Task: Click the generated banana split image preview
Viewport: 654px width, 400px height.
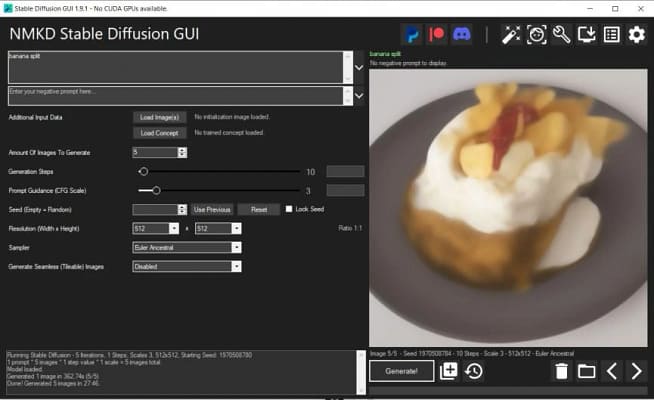Action: [x=508, y=208]
